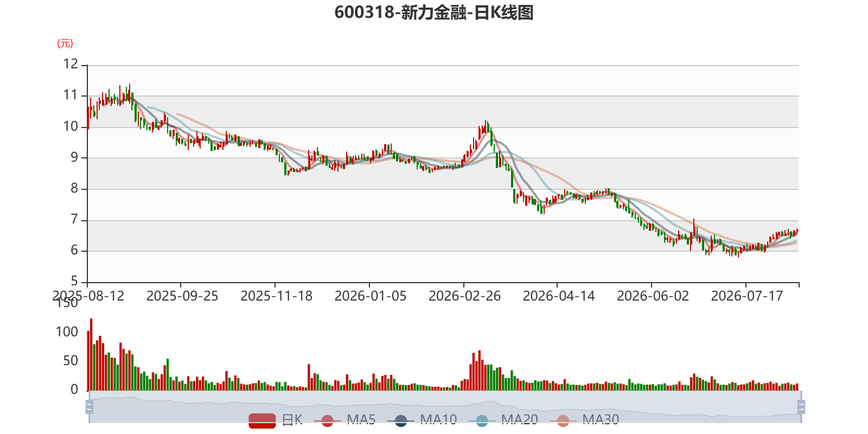Click the 2026-04-14 date axis label
The image size is (868, 434).
coord(559,296)
